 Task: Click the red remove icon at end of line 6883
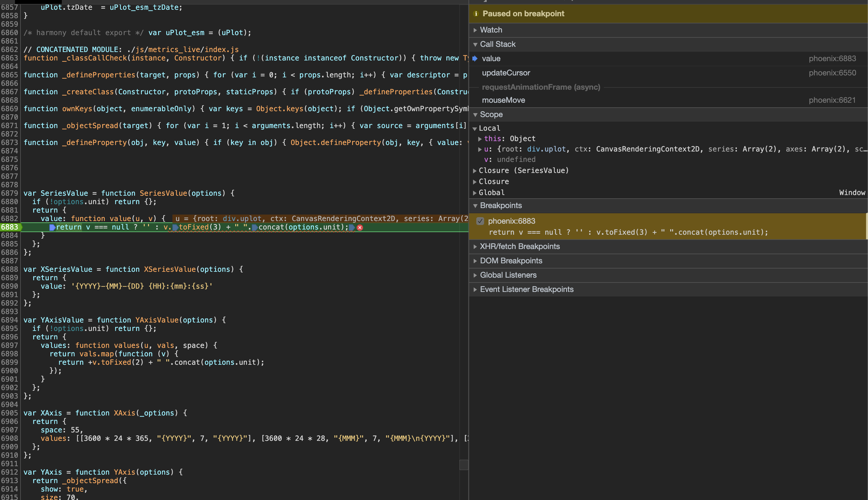point(359,227)
